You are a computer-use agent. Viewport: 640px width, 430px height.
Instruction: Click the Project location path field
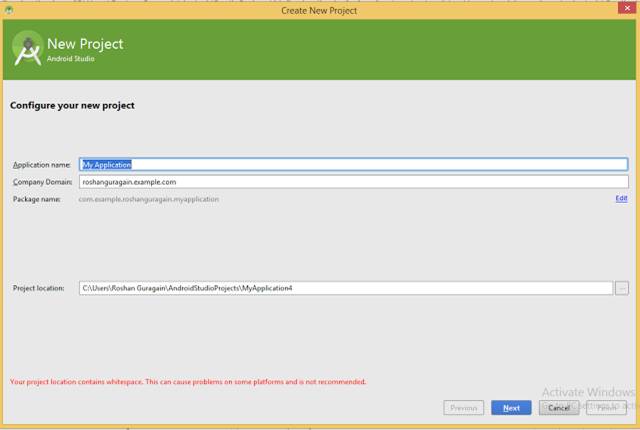point(346,288)
